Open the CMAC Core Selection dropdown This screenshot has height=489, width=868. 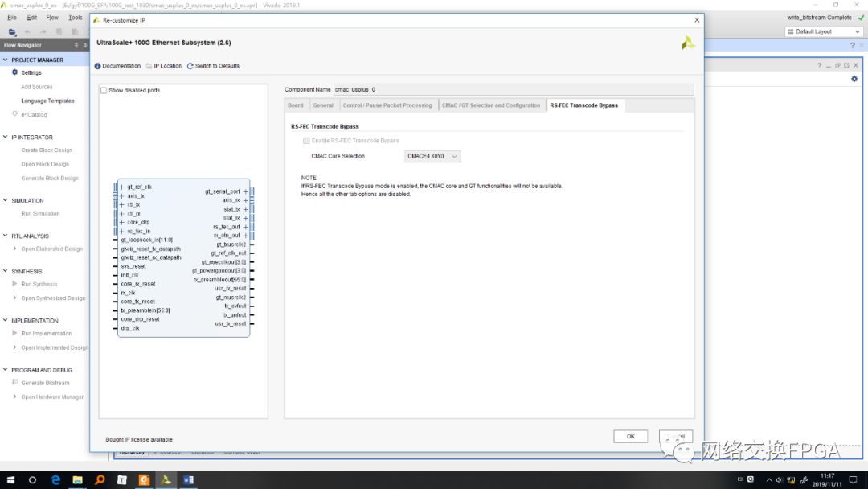click(432, 156)
